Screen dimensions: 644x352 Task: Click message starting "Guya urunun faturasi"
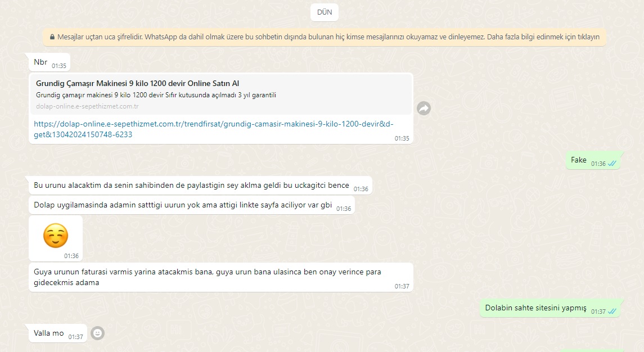[x=207, y=277]
